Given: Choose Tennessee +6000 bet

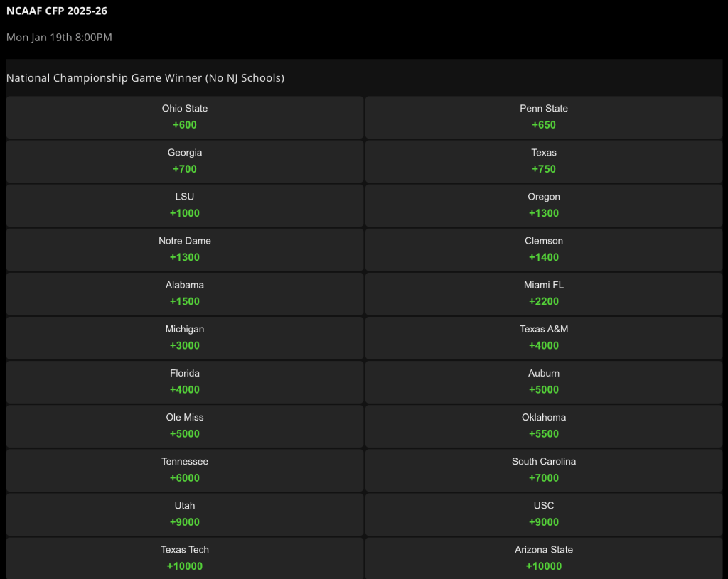Looking at the screenshot, I should [x=185, y=470].
